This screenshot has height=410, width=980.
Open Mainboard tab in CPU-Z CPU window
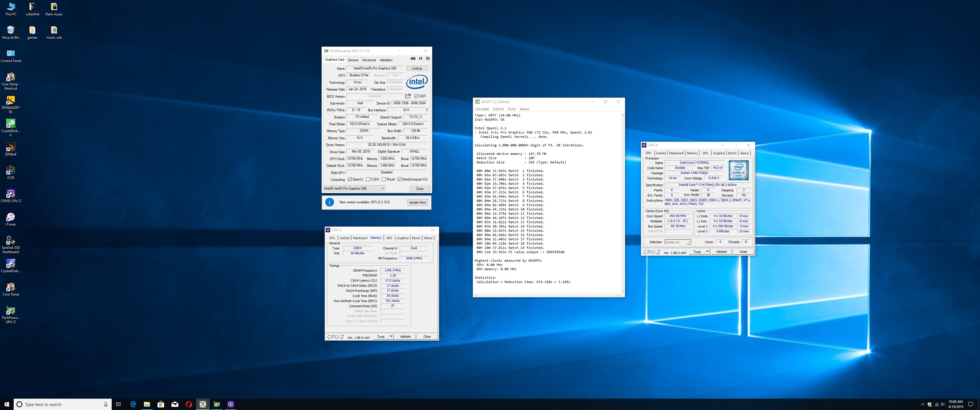tap(676, 153)
